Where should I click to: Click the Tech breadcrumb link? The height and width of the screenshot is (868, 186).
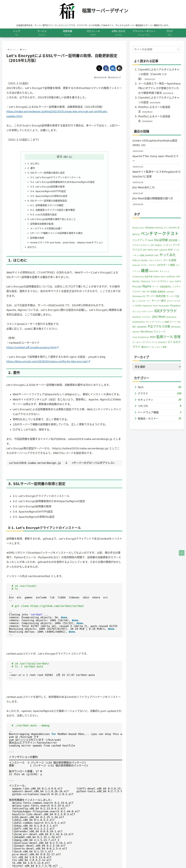click(24, 49)
